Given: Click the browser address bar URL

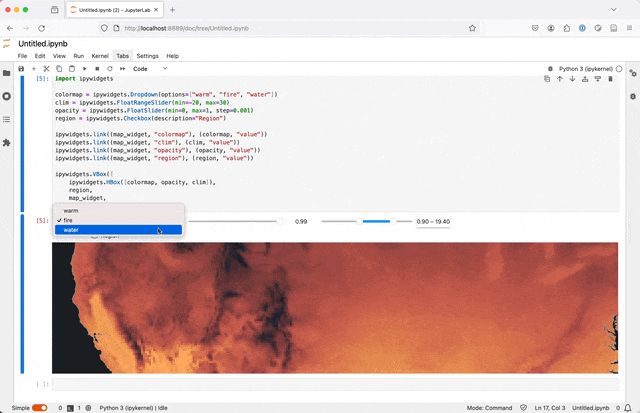Looking at the screenshot, I should pos(187,28).
